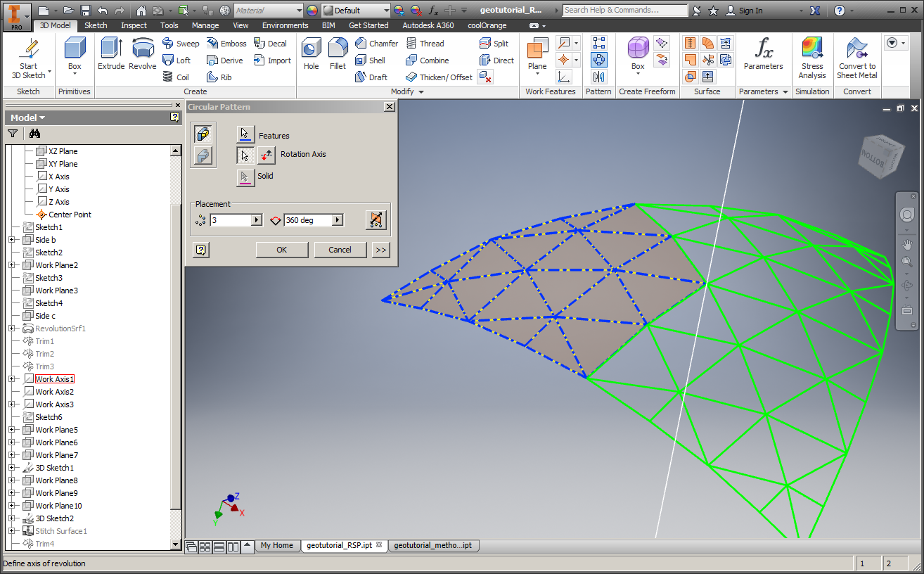The width and height of the screenshot is (924, 574).
Task: Select the Rib tool
Action: point(219,77)
